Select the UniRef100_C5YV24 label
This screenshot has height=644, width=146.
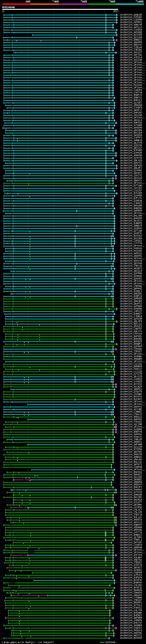pos(131,334)
